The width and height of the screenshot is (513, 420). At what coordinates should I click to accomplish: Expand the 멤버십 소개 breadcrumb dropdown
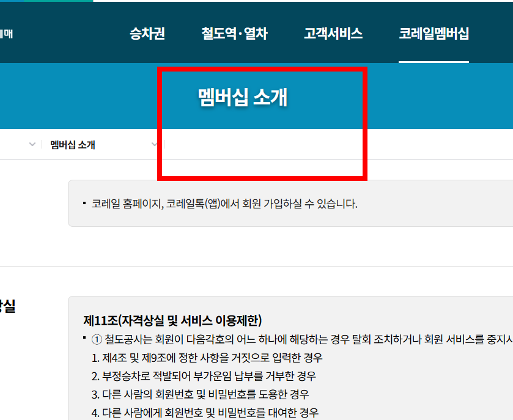pyautogui.click(x=154, y=145)
